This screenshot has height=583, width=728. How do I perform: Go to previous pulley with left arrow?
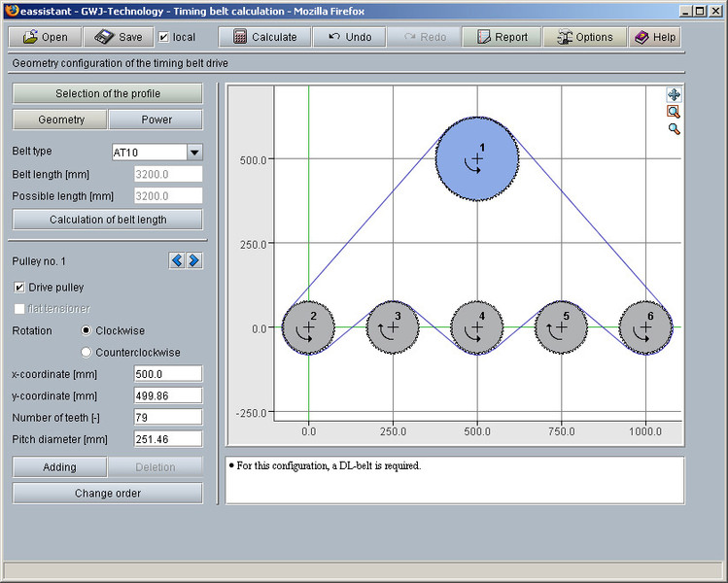[x=177, y=260]
